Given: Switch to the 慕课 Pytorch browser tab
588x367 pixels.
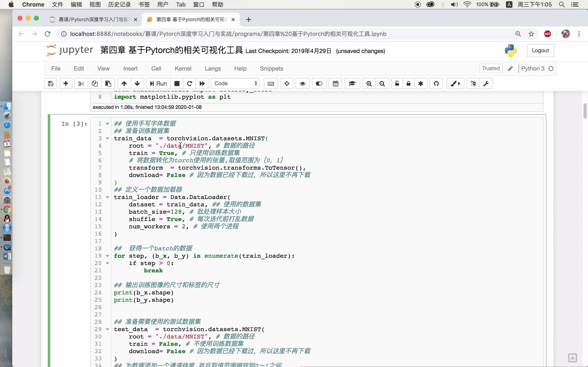Looking at the screenshot, I should coord(94,19).
